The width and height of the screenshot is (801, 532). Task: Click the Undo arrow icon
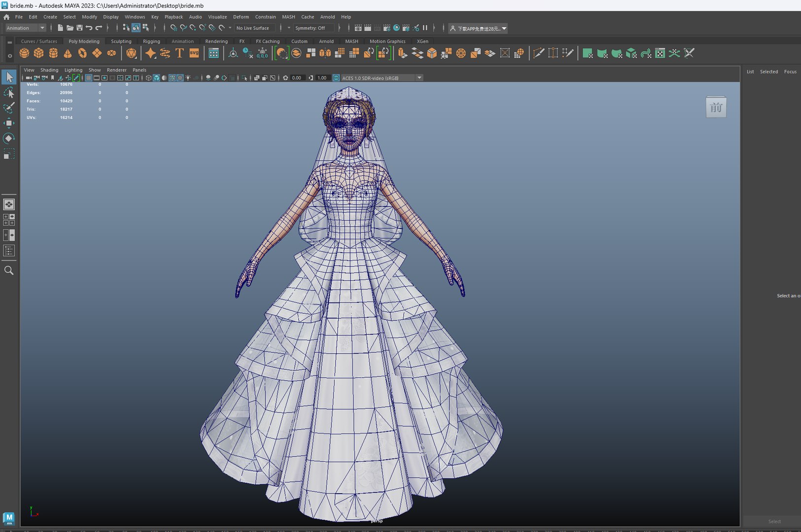coord(89,28)
